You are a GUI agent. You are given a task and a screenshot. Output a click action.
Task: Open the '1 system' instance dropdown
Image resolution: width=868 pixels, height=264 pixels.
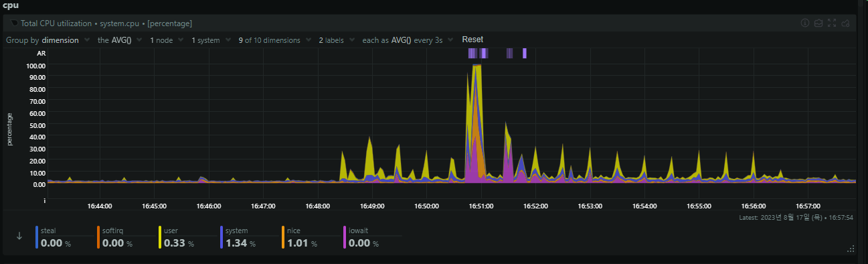point(211,40)
